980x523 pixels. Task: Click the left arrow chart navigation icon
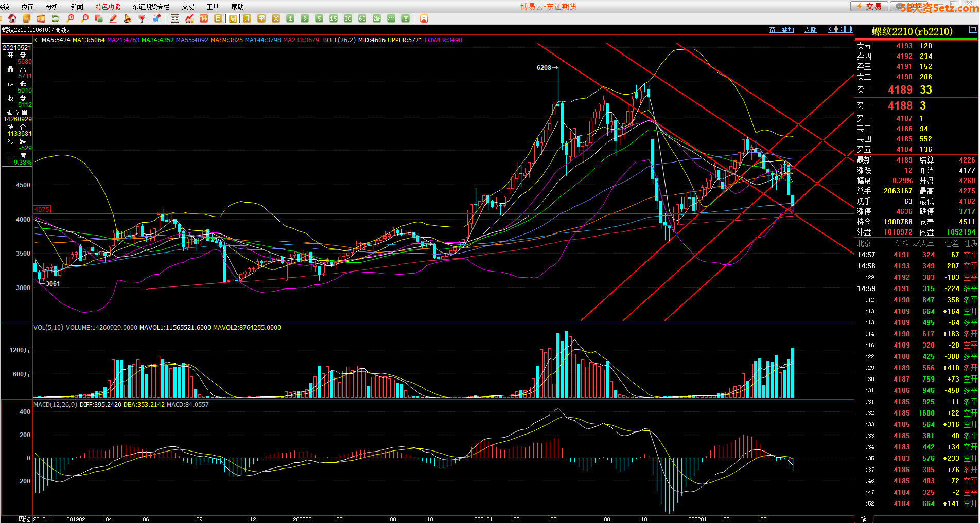point(831,29)
